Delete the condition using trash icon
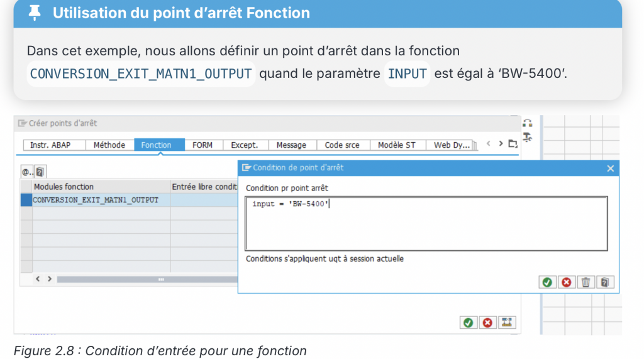The height and width of the screenshot is (359, 644). pos(586,282)
